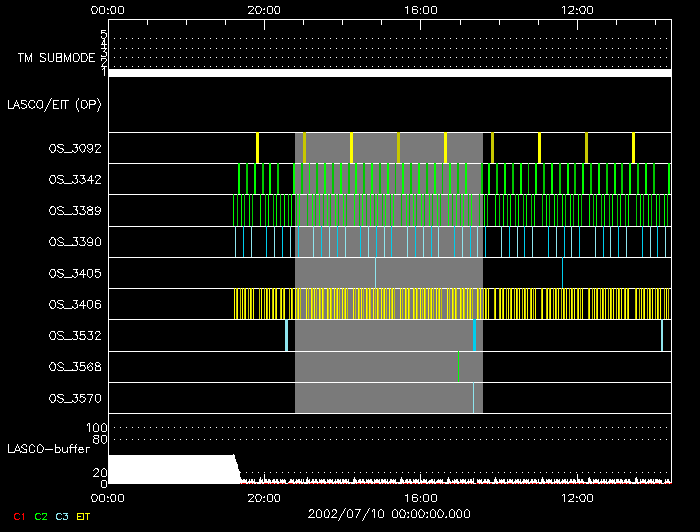Select the bottom axis 20:00 tick label
The height and width of the screenshot is (532, 700).
(x=264, y=497)
